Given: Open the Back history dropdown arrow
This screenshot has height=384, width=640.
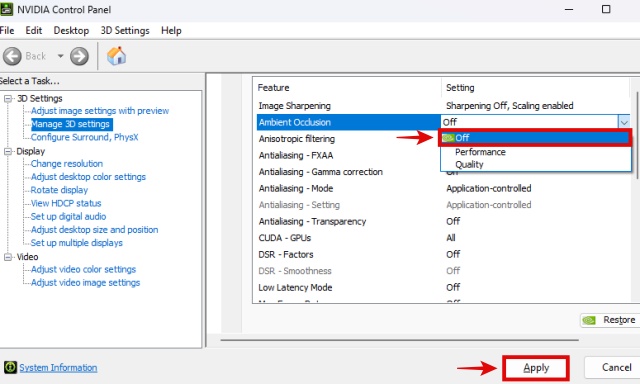Looking at the screenshot, I should pyautogui.click(x=60, y=56).
